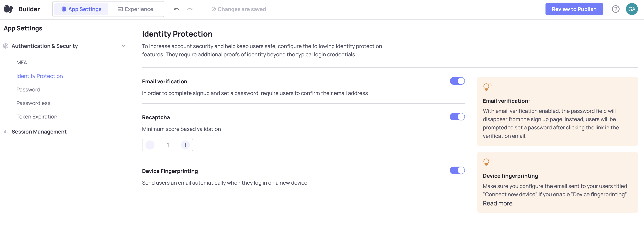
Task: Click the minus icon for Recaptcha score
Action: pyautogui.click(x=150, y=145)
